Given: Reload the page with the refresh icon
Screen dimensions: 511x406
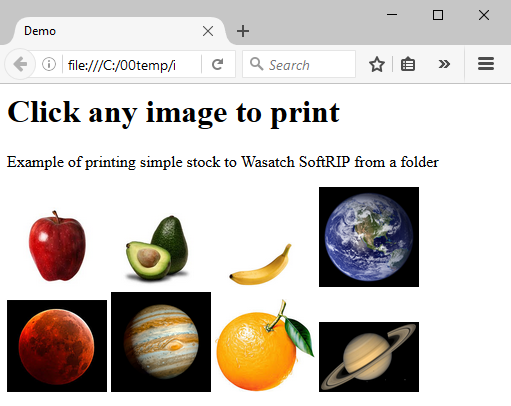Looking at the screenshot, I should click(218, 64).
